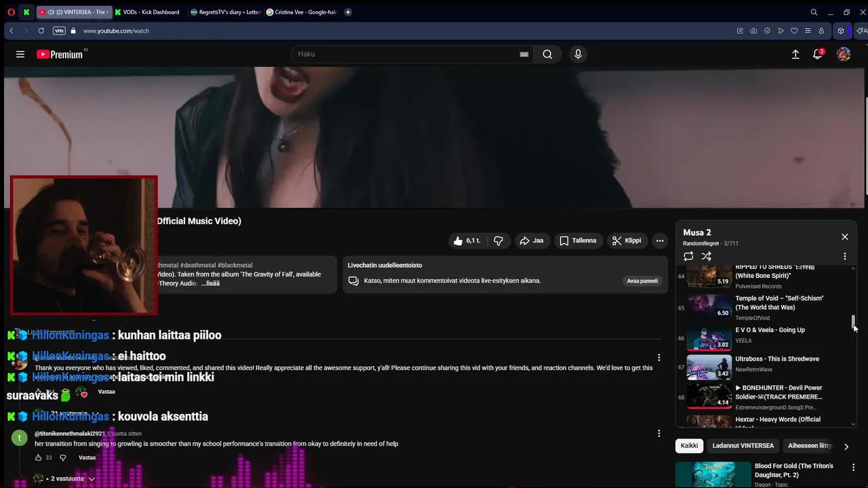Like the video with 6,1 t. likes
The width and height of the screenshot is (868, 488).
(x=467, y=241)
